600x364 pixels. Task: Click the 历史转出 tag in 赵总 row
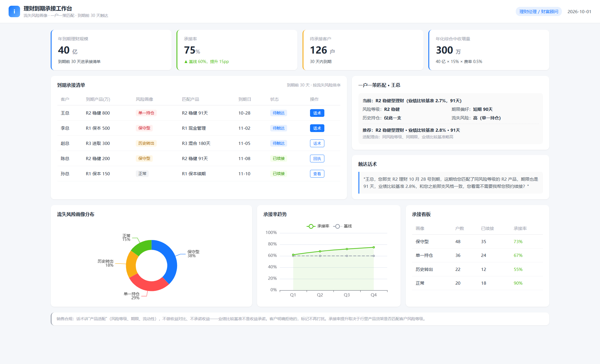pos(146,143)
